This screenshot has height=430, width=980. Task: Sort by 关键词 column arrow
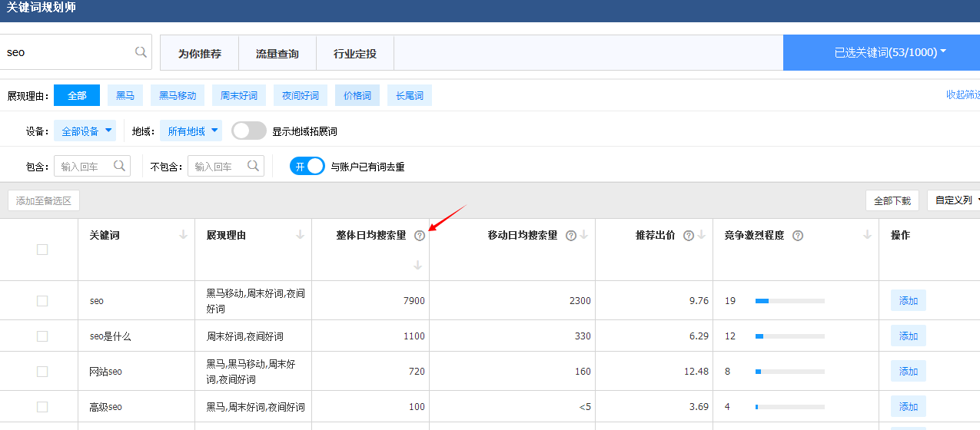pyautogui.click(x=183, y=235)
